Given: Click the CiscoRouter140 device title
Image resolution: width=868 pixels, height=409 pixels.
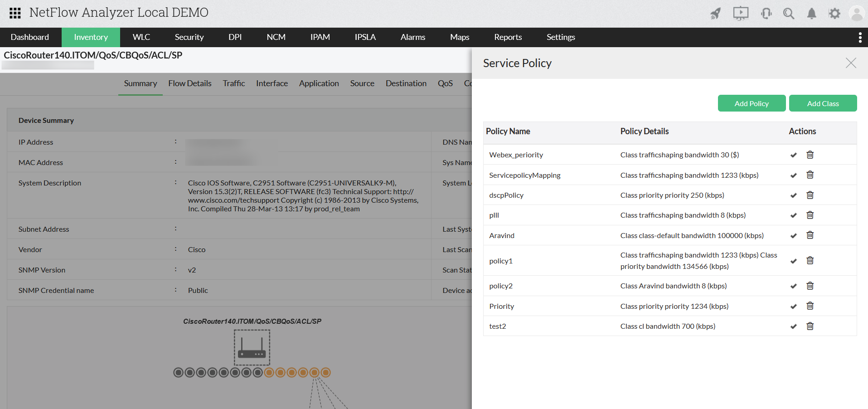Looking at the screenshot, I should [93, 55].
